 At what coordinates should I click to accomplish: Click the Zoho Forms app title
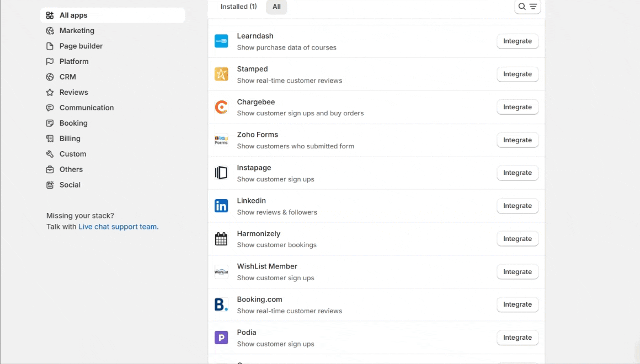(x=257, y=135)
